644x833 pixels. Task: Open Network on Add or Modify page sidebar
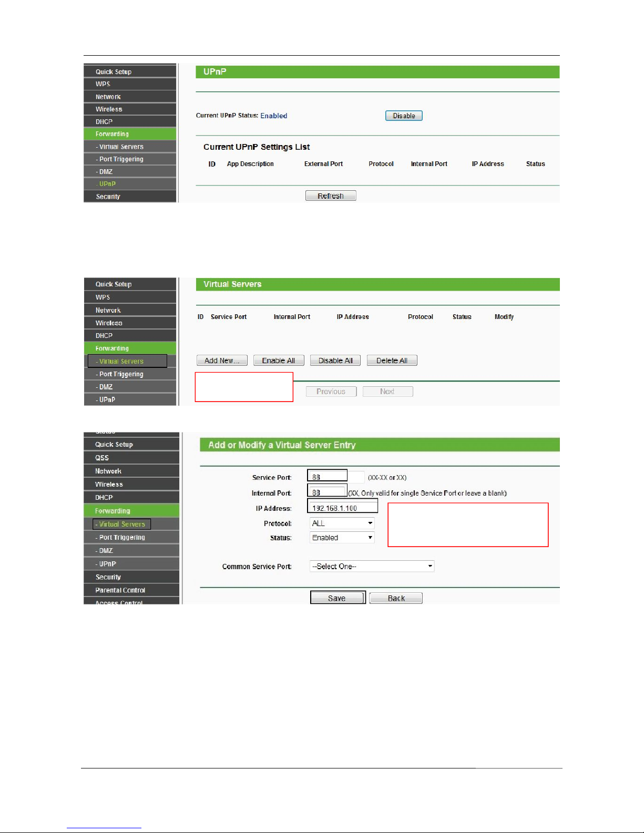point(131,471)
